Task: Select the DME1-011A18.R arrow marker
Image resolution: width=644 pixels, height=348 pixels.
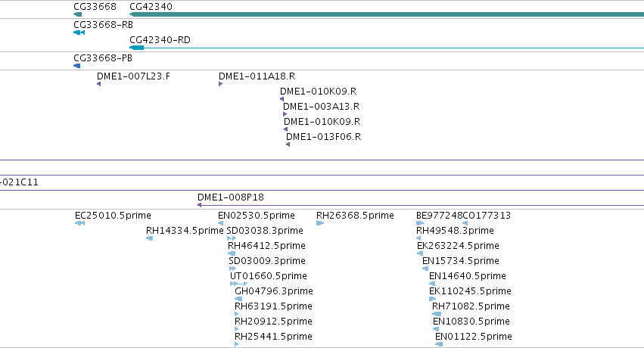Action: 220,84
